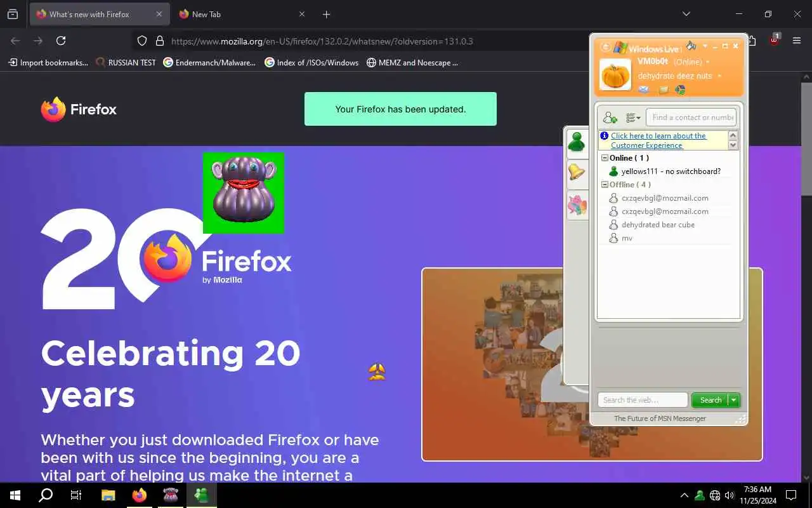The width and height of the screenshot is (812, 508).
Task: Click the add a contact icon
Action: 610,117
